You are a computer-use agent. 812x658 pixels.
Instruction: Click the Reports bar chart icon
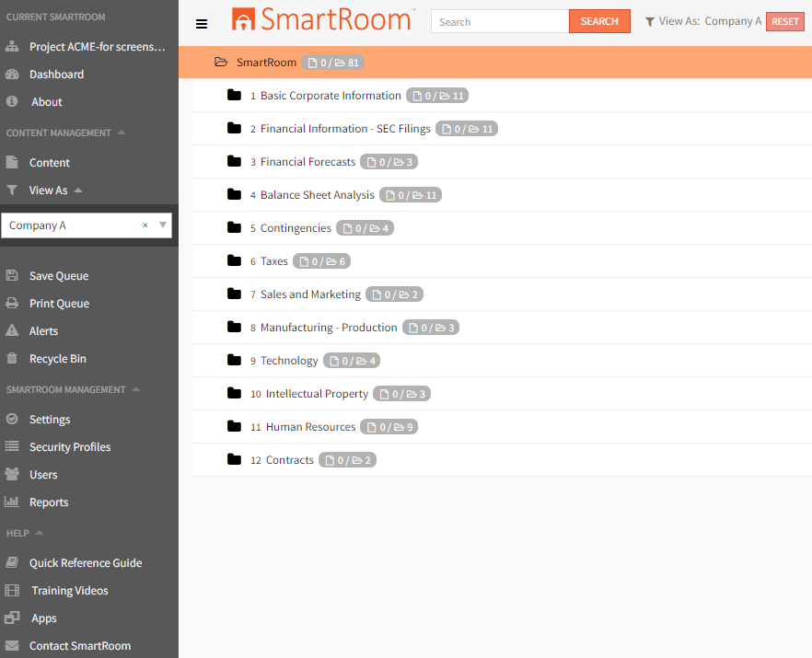pyautogui.click(x=12, y=502)
